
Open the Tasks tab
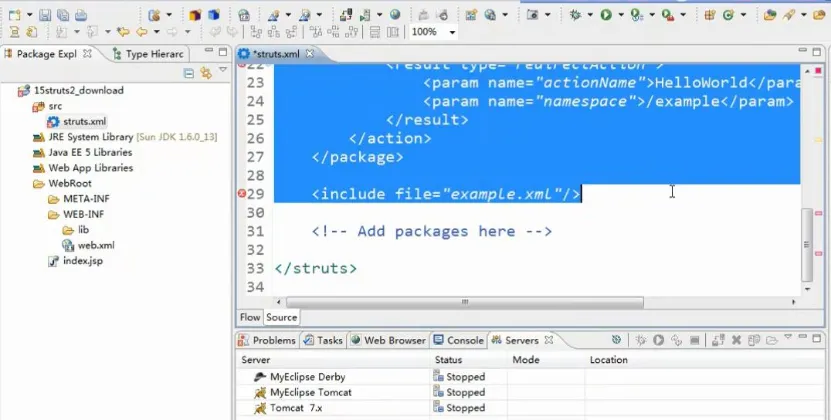[323, 340]
